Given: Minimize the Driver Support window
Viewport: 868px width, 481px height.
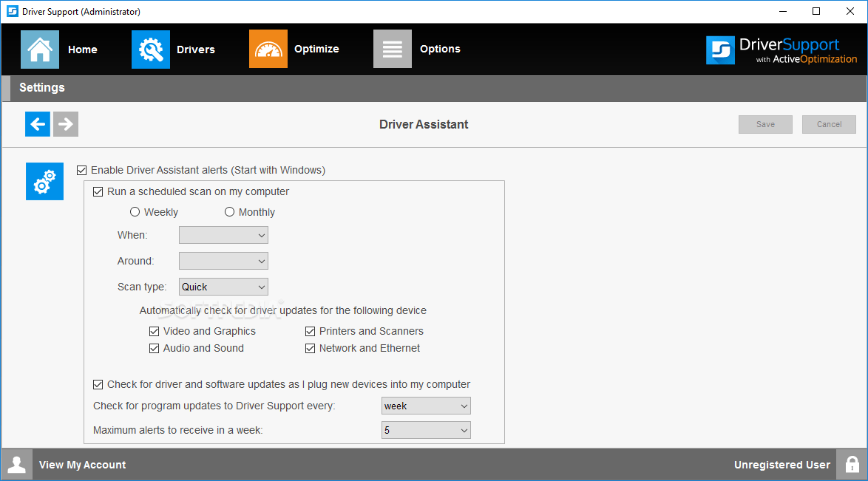Looking at the screenshot, I should tap(783, 11).
